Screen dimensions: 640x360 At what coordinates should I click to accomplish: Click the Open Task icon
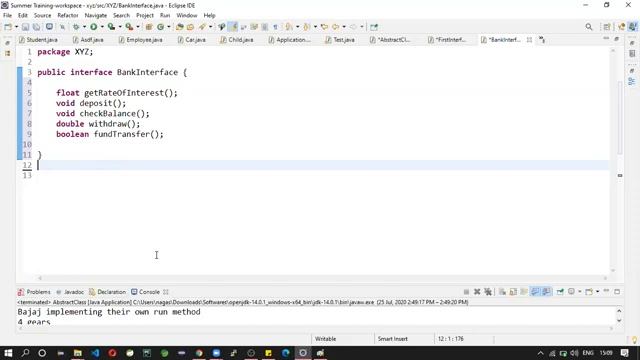190,27
